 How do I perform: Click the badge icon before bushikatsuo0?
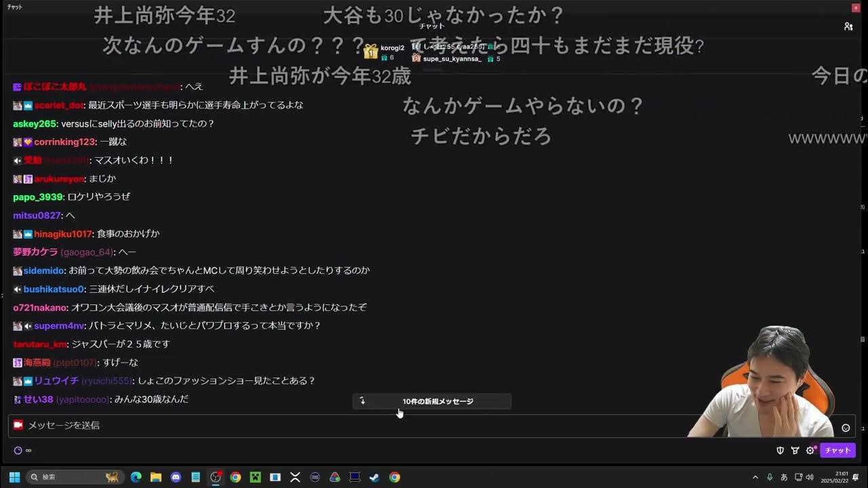[18, 289]
